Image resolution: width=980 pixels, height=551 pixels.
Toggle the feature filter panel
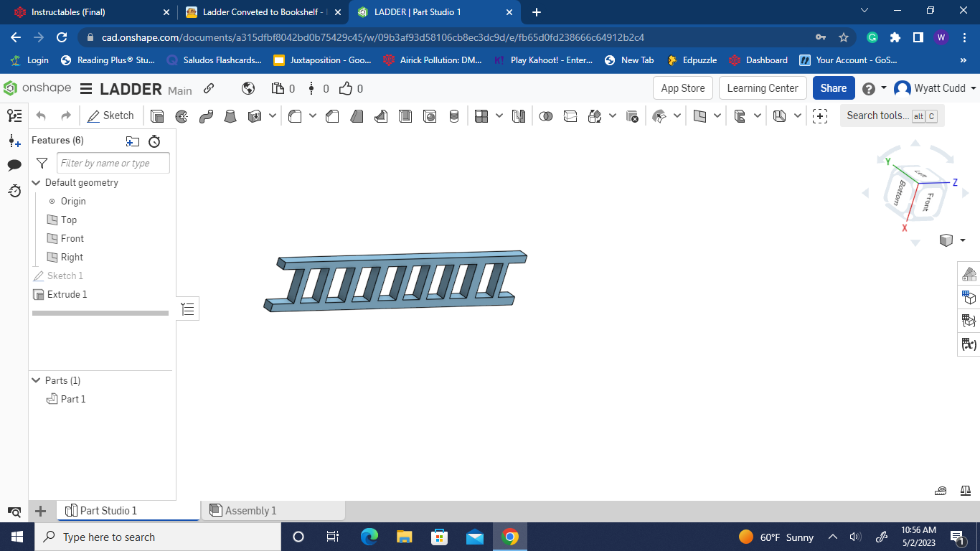pyautogui.click(x=41, y=163)
